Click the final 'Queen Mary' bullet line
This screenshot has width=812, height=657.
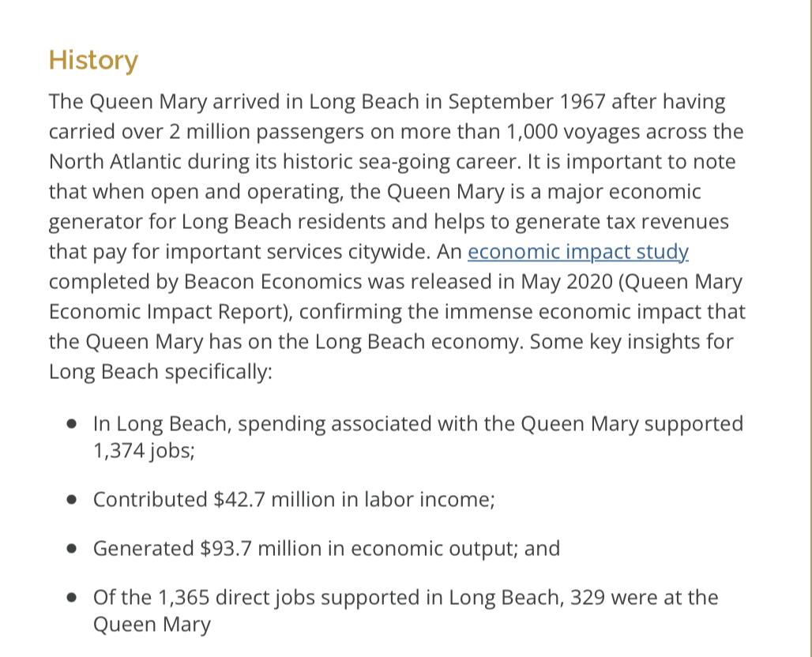(x=152, y=625)
